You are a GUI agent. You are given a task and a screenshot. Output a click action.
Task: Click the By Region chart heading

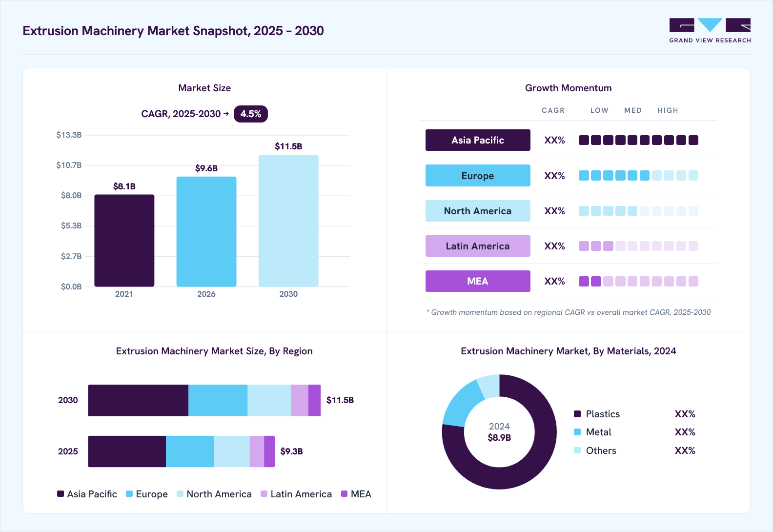pyautogui.click(x=214, y=351)
